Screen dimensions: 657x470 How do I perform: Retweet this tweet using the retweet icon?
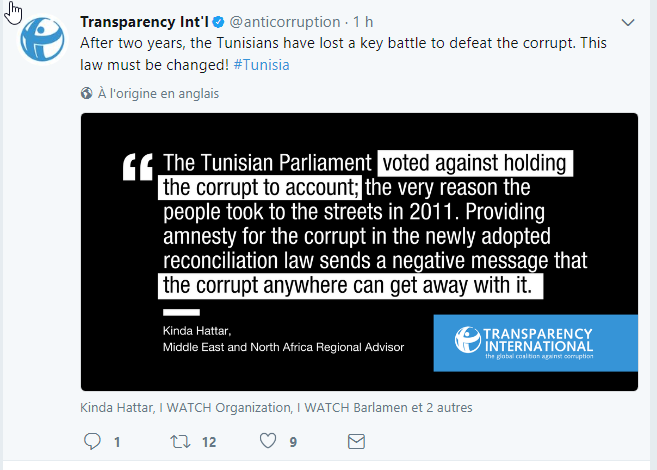pos(180,440)
